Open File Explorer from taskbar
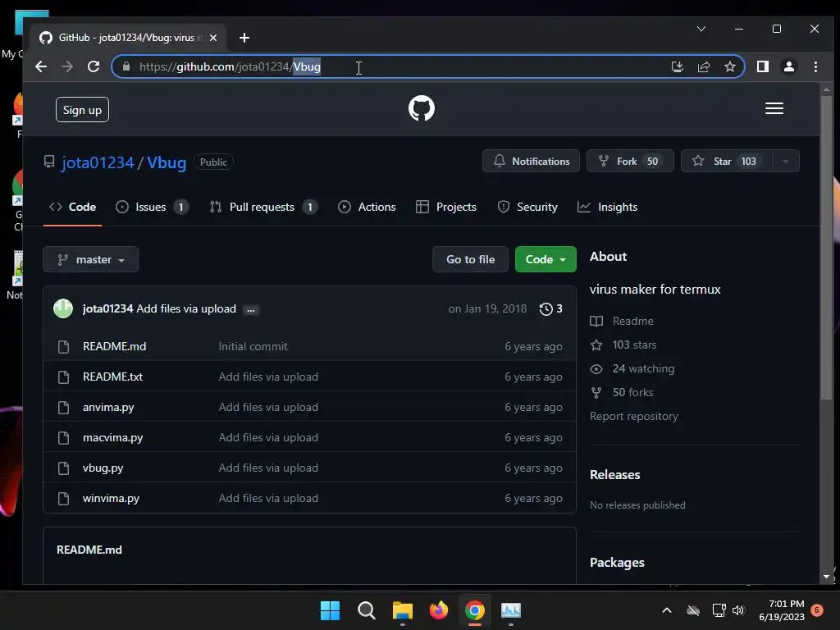Image resolution: width=840 pixels, height=630 pixels. tap(402, 610)
